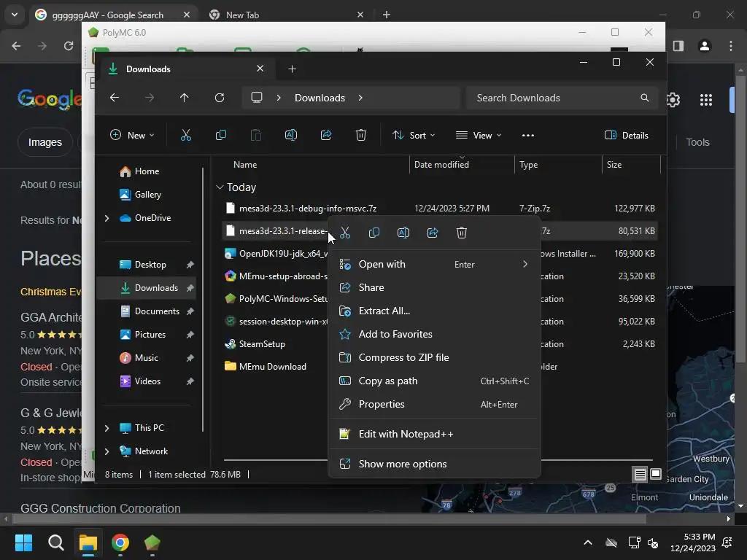Click Copy icon in Explorer toolbar

point(220,135)
